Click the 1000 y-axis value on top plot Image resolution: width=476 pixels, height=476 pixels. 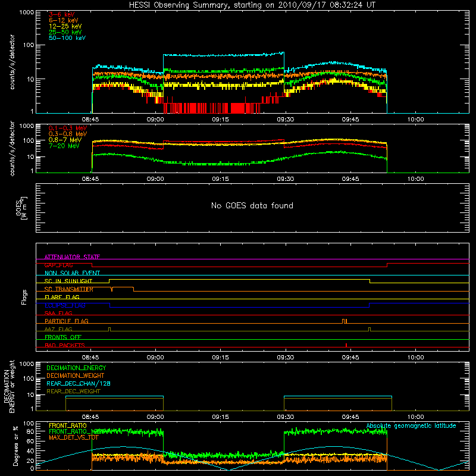27,12
